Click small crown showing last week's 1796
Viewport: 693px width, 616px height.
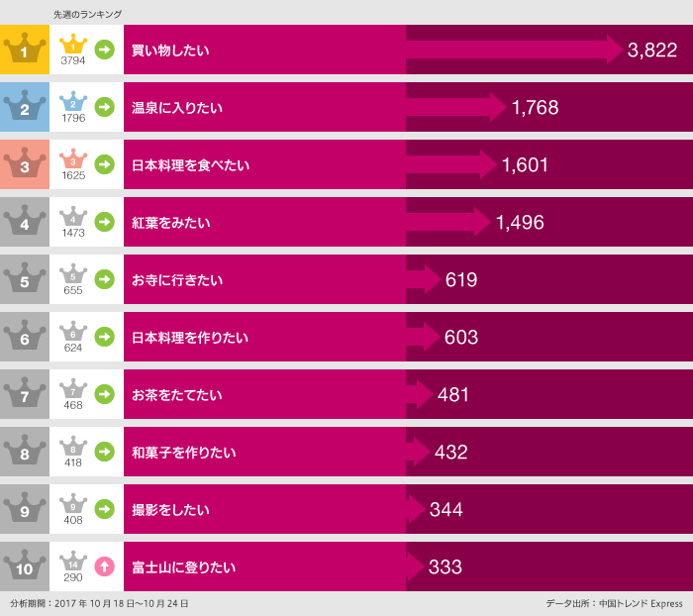(73, 102)
